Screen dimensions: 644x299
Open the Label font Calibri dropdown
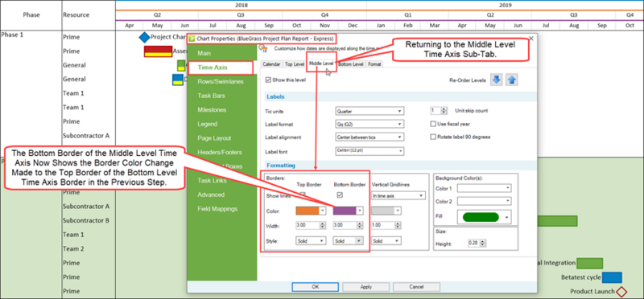[369, 151]
